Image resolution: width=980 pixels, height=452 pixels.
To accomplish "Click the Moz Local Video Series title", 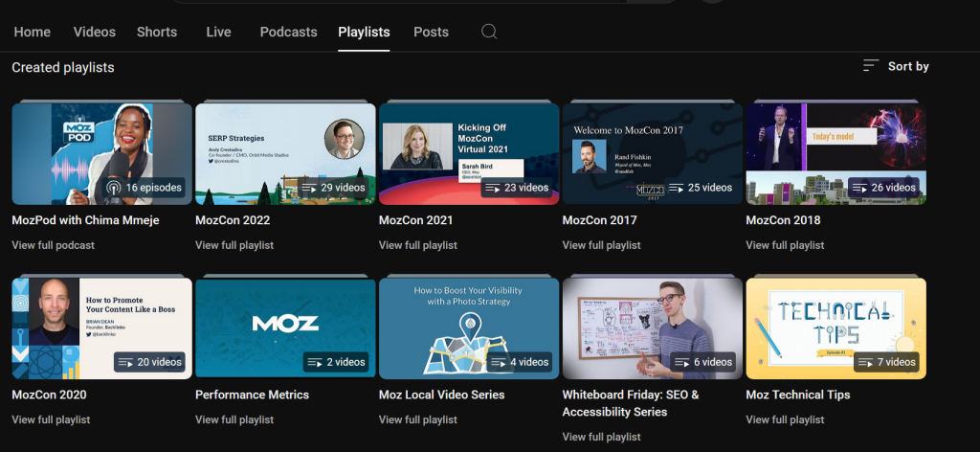I will click(441, 395).
